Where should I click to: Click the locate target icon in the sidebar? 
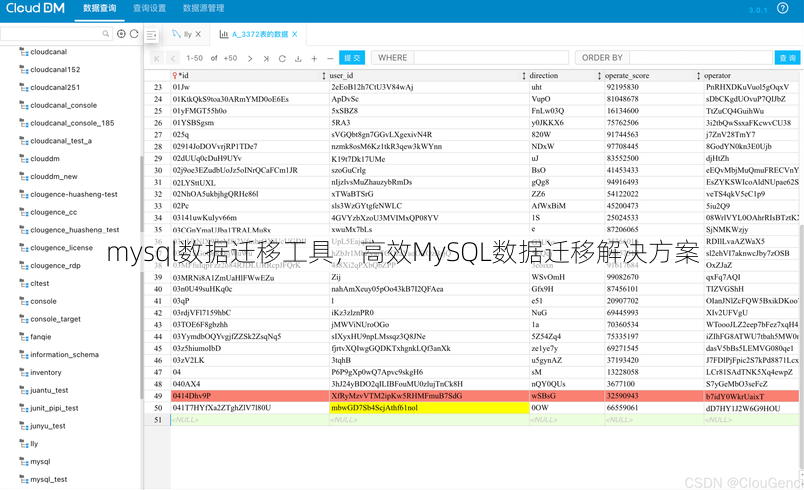(x=121, y=34)
